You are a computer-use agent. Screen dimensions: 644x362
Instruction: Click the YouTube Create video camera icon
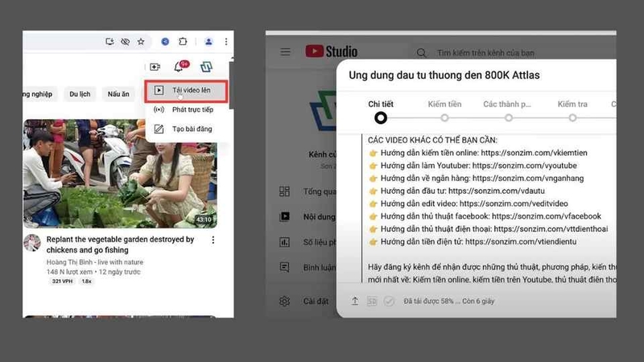(x=155, y=67)
